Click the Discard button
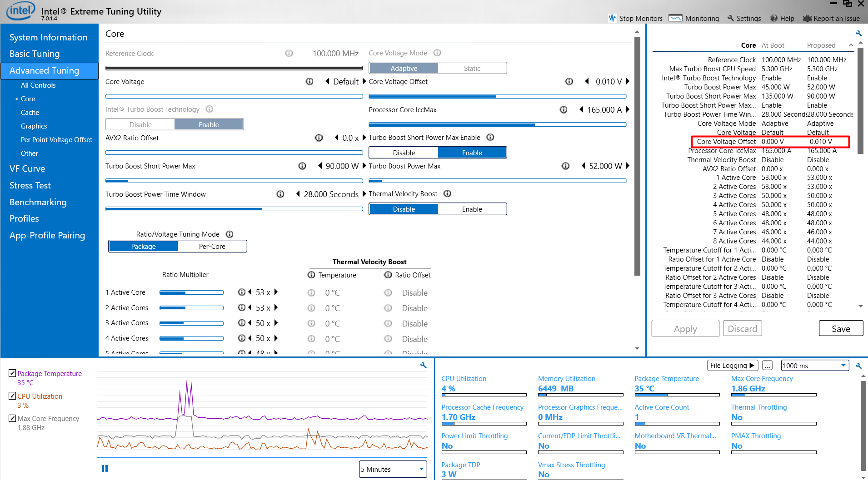Image resolution: width=868 pixels, height=480 pixels. coord(743,328)
